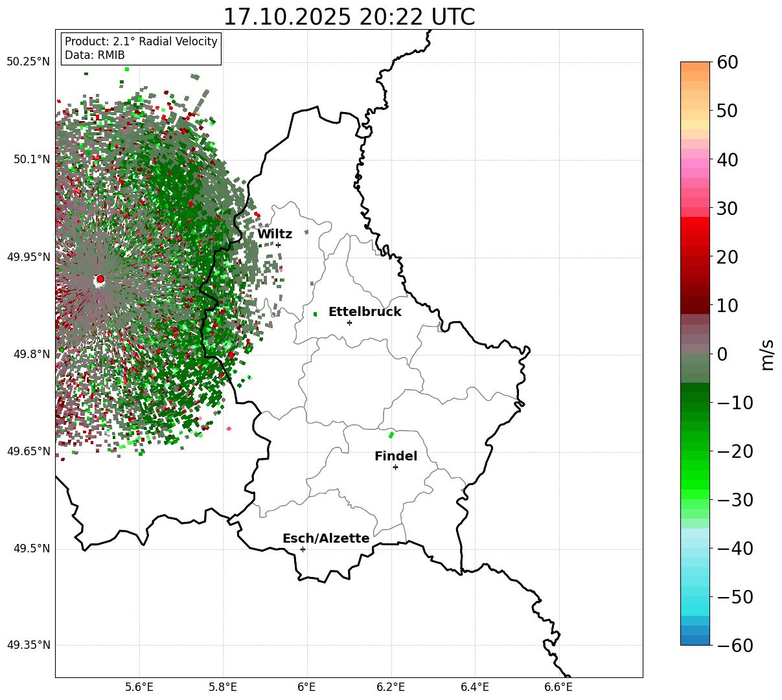Click the 49.8°N latitude tick label
Viewport: 782px width, 700px height.
pyautogui.click(x=31, y=354)
